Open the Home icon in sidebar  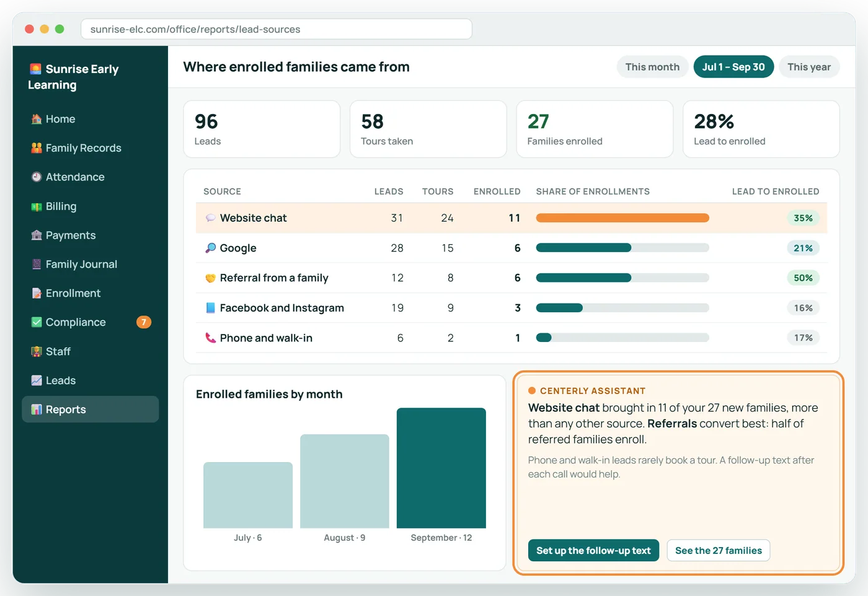pyautogui.click(x=37, y=119)
